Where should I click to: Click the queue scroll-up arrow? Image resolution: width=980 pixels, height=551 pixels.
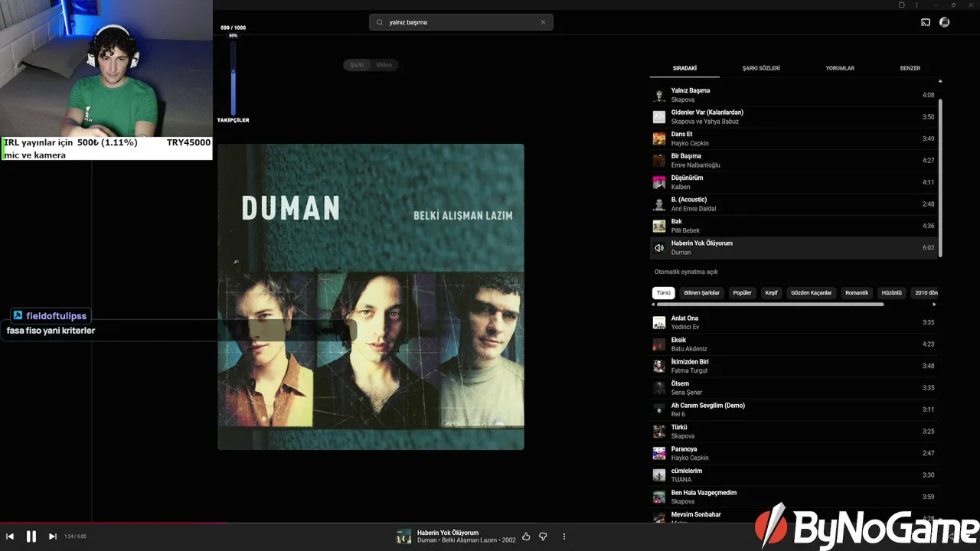940,81
